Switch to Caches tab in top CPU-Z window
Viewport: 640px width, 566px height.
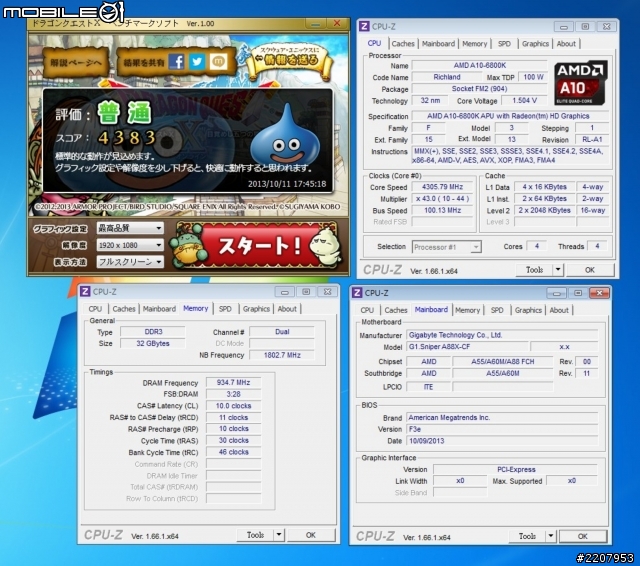(403, 44)
